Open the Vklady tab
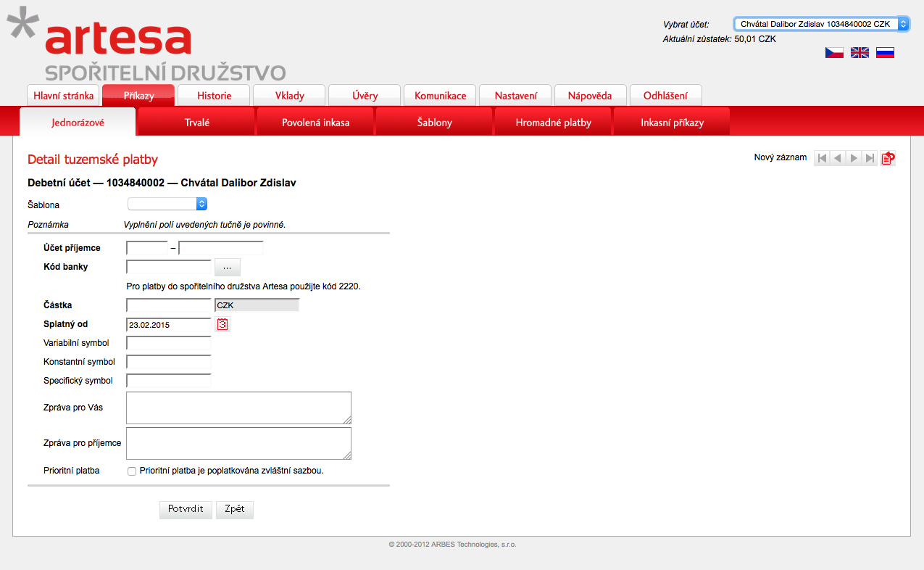This screenshot has height=570, width=924. coord(289,96)
